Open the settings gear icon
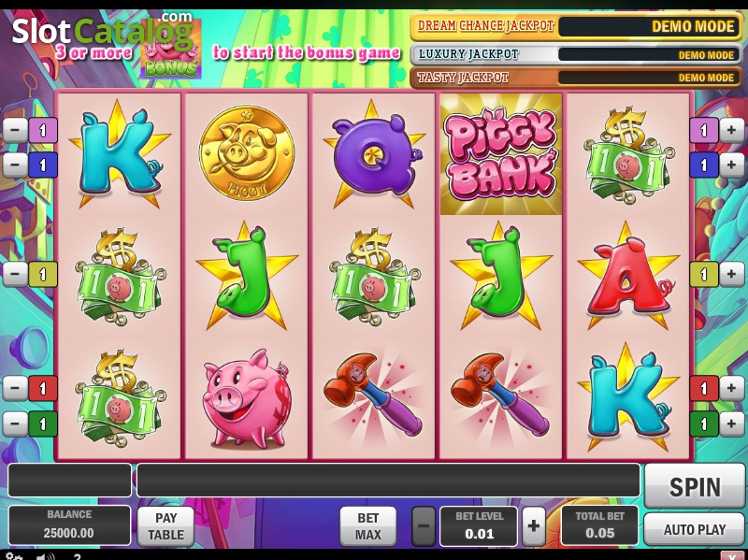 (x=14, y=556)
